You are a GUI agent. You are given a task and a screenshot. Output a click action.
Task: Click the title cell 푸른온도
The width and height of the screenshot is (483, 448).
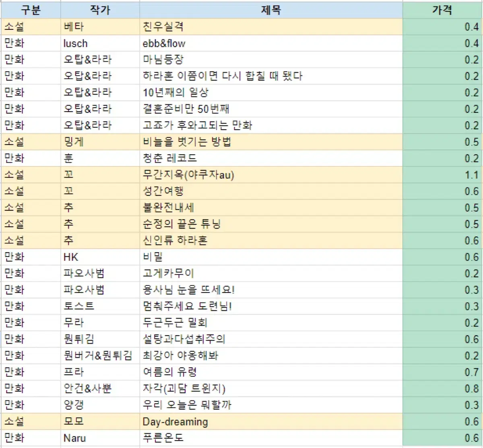pos(271,438)
